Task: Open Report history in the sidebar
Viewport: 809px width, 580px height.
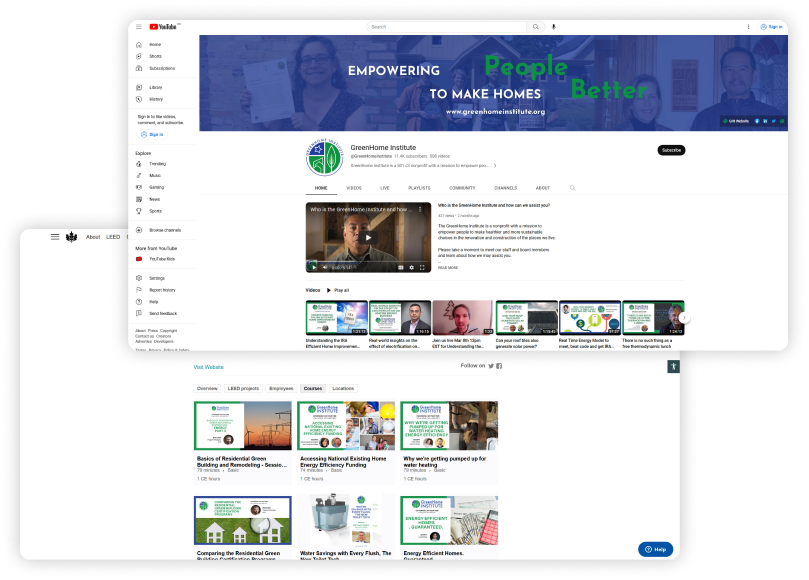Action: click(x=156, y=290)
